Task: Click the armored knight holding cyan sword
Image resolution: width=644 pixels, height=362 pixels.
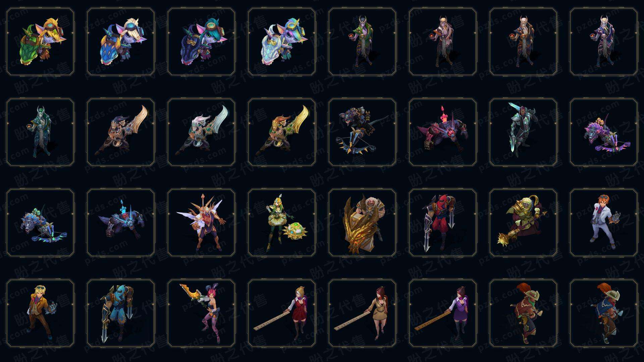Action: (x=523, y=132)
